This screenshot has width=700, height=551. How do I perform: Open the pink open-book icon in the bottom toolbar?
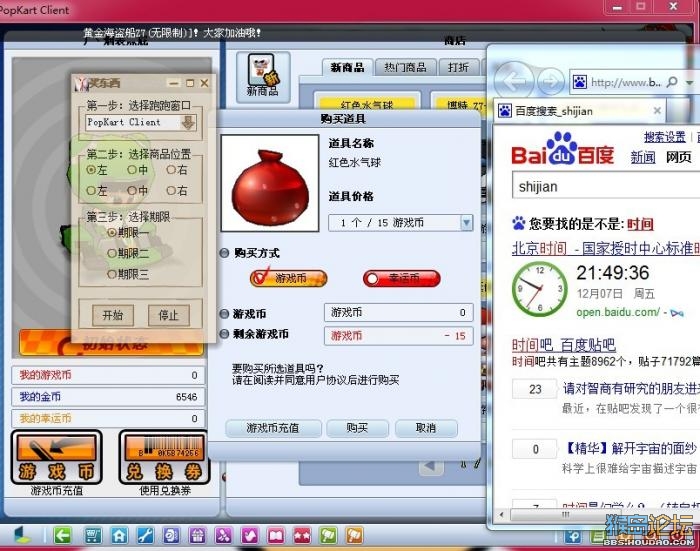pos(275,535)
